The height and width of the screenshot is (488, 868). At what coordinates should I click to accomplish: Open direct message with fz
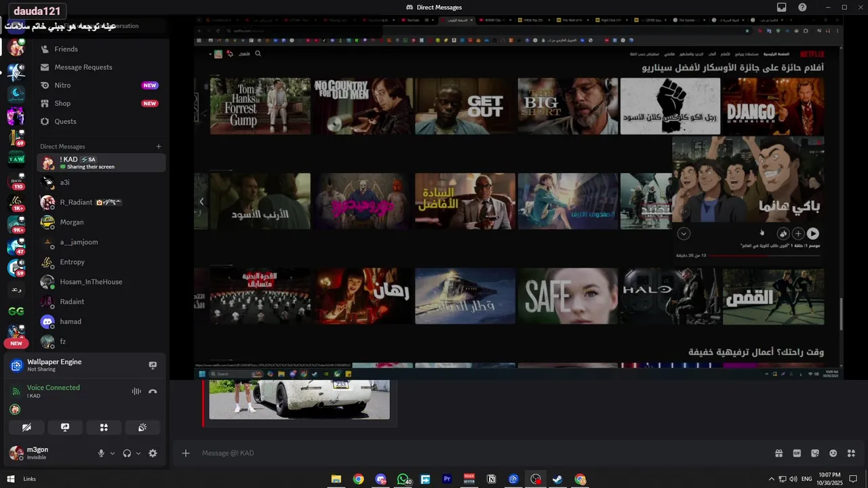(101, 342)
